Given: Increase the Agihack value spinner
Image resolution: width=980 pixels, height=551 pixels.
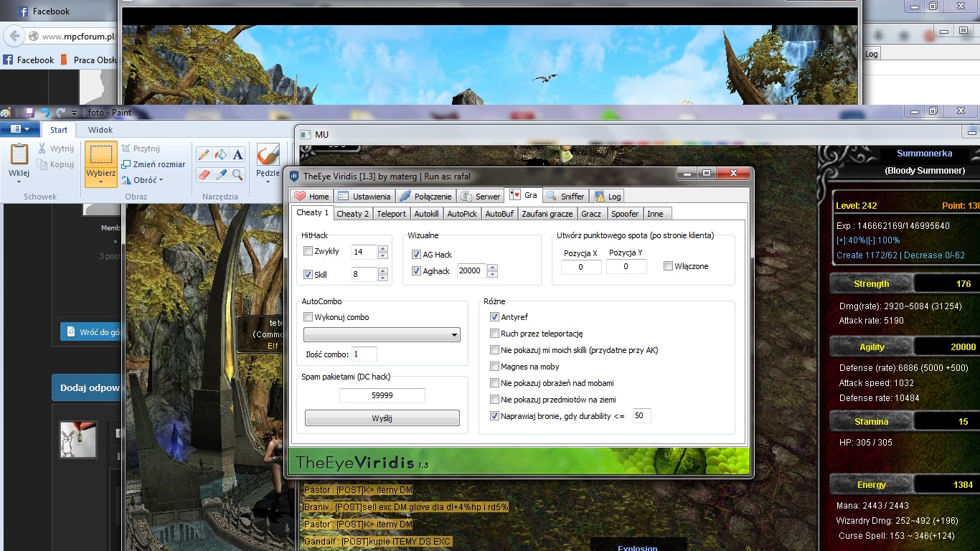Looking at the screenshot, I should pos(492,268).
